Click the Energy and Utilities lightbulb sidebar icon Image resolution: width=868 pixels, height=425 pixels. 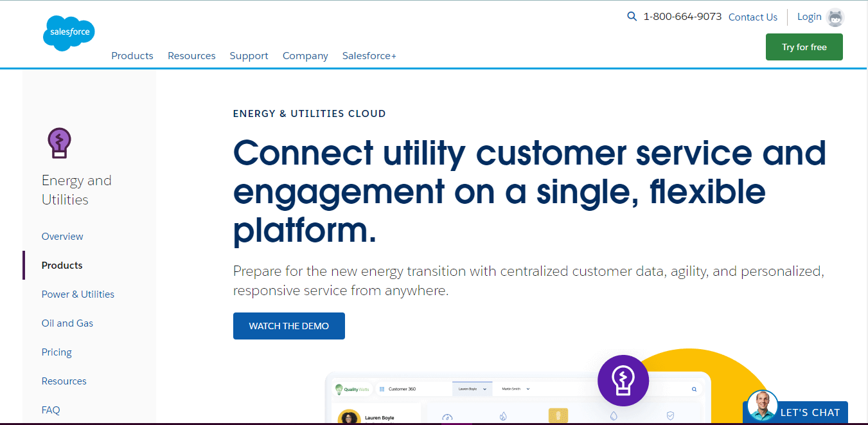(x=59, y=143)
